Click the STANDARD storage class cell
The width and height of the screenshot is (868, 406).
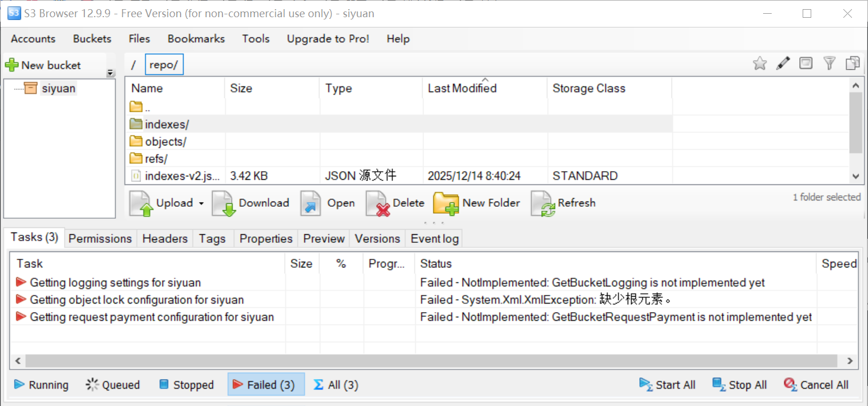coord(585,176)
